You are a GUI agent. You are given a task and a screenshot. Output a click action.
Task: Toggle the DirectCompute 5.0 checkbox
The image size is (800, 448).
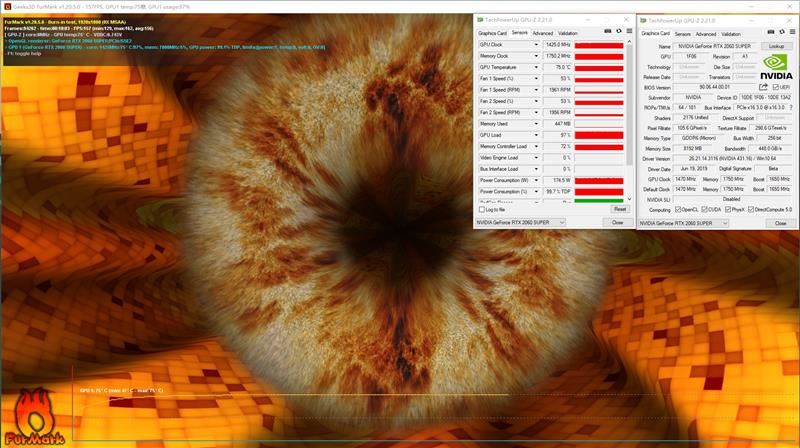[751, 210]
